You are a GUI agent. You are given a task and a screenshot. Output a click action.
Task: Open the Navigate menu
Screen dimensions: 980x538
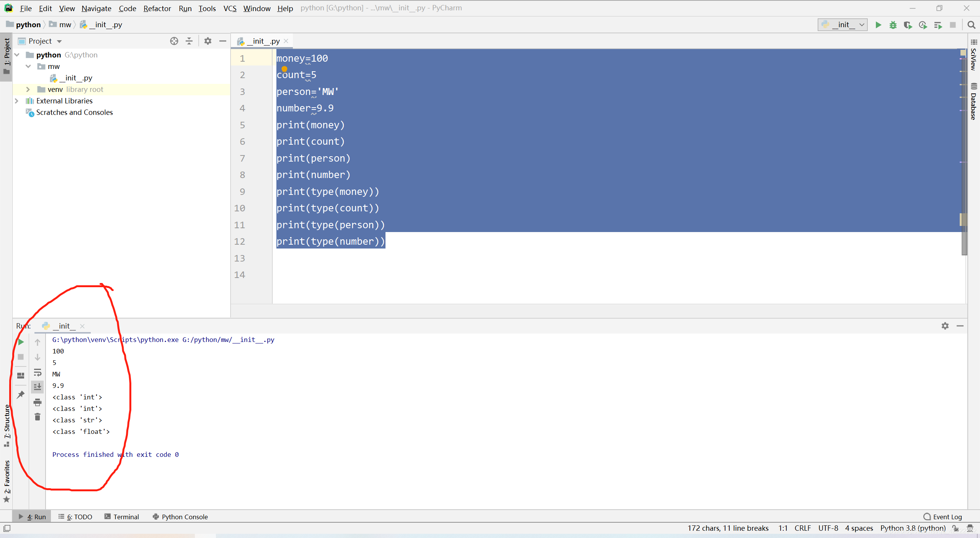pos(96,8)
